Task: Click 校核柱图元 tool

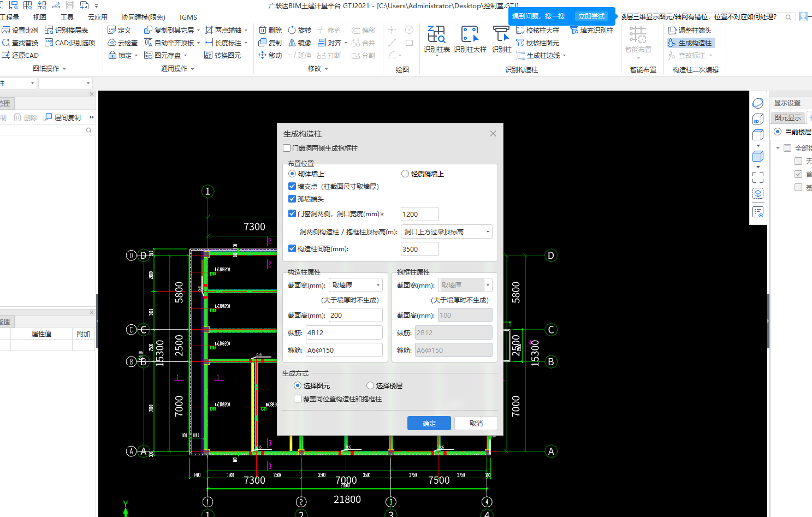Action: pyautogui.click(x=538, y=43)
